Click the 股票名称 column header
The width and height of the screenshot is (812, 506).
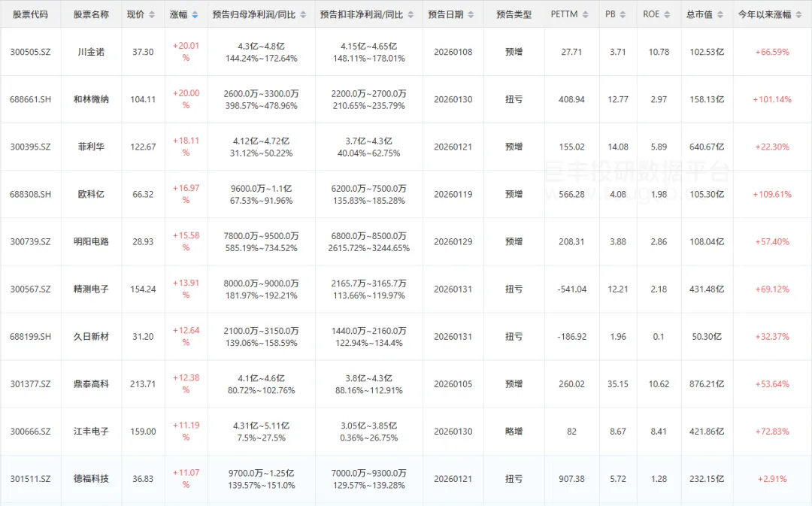tap(91, 14)
